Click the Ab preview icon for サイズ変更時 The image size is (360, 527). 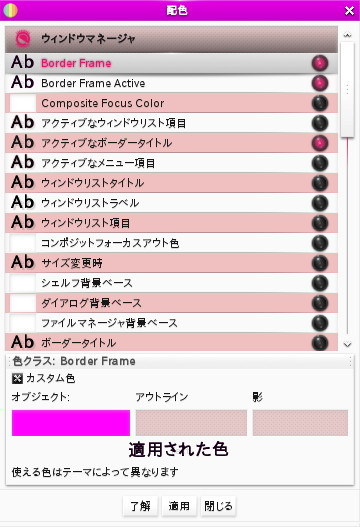click(x=23, y=262)
